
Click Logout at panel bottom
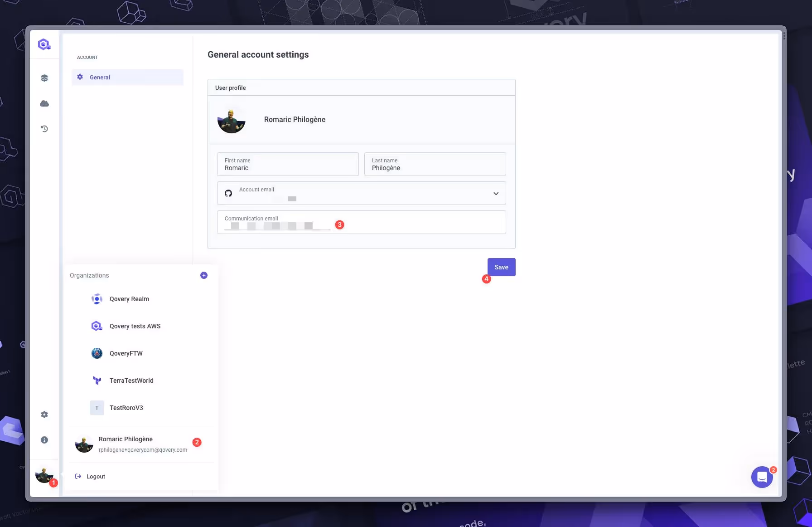[96, 476]
